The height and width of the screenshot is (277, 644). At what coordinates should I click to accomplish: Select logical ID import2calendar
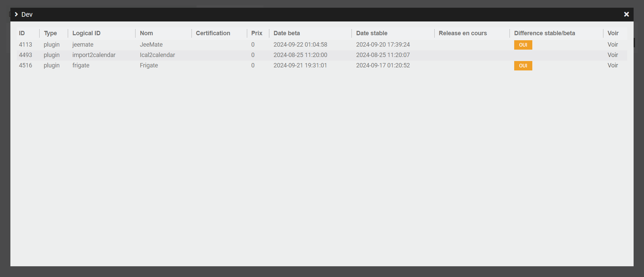(x=94, y=55)
